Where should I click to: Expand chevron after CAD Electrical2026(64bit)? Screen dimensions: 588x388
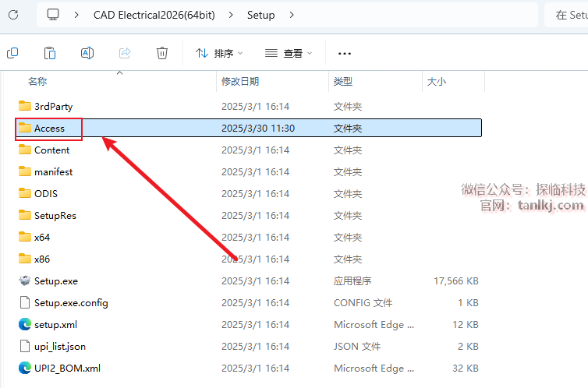coord(231,15)
